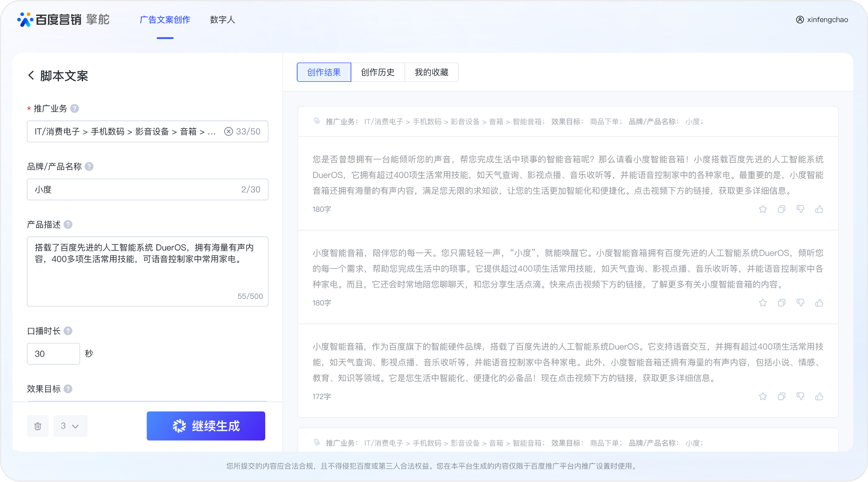Click the 百度营销 擎舵 logo
868x482 pixels.
coord(63,20)
